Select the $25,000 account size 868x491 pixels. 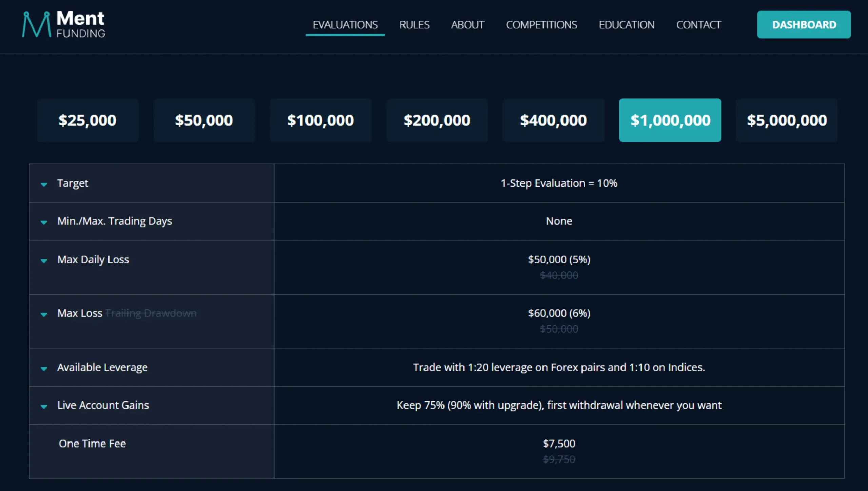(x=87, y=120)
